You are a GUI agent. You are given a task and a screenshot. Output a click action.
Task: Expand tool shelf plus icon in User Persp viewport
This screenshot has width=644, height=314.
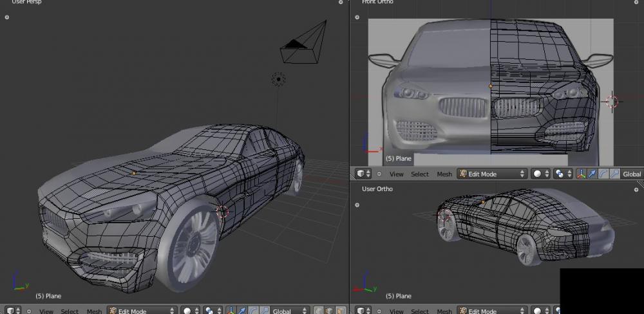point(7,17)
